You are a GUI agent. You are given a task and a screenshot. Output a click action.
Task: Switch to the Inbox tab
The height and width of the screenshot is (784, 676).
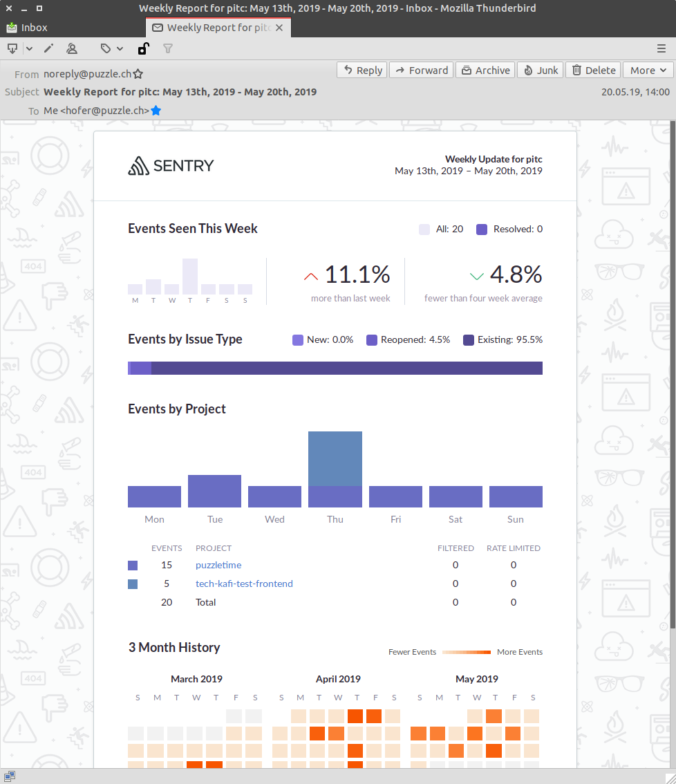coord(27,28)
